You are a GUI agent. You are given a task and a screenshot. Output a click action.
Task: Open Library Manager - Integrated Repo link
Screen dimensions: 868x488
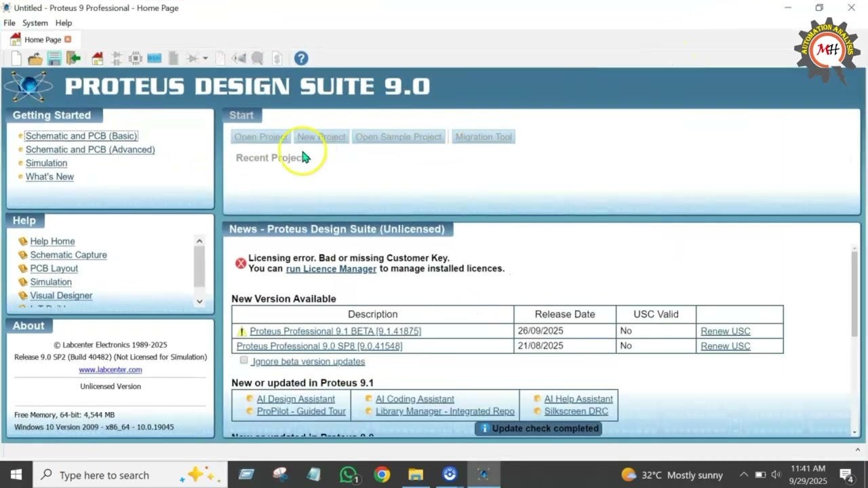click(x=445, y=411)
